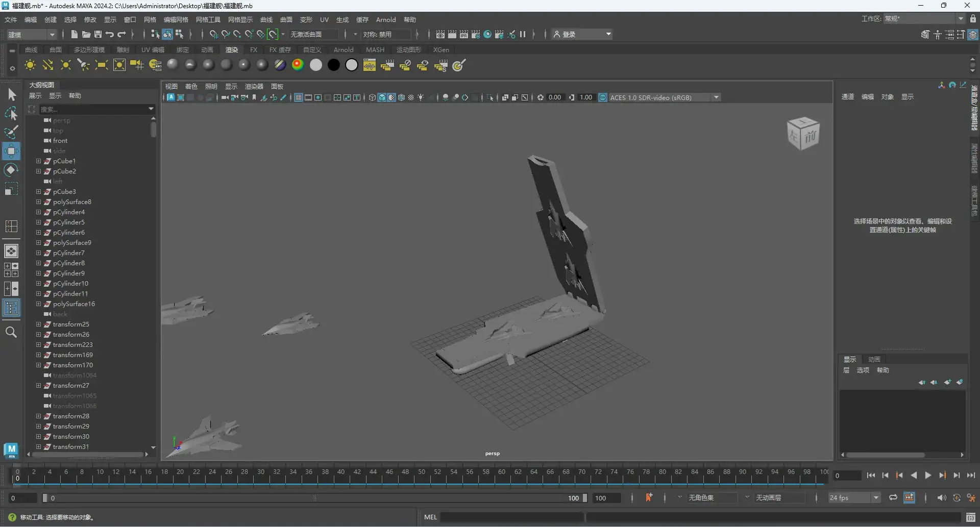Activate the Select tool arrow
This screenshot has height=527, width=980.
click(x=12, y=95)
